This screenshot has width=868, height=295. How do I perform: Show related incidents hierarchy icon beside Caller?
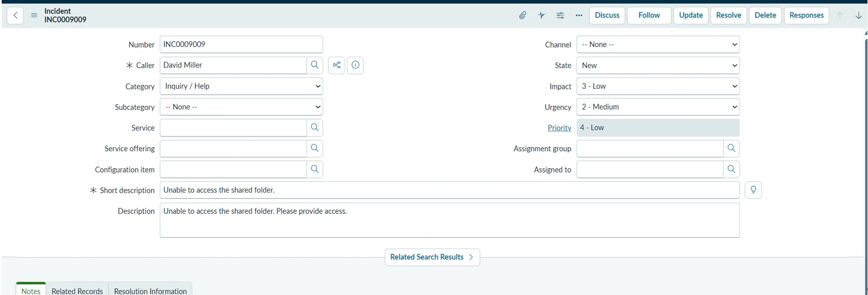tap(337, 65)
